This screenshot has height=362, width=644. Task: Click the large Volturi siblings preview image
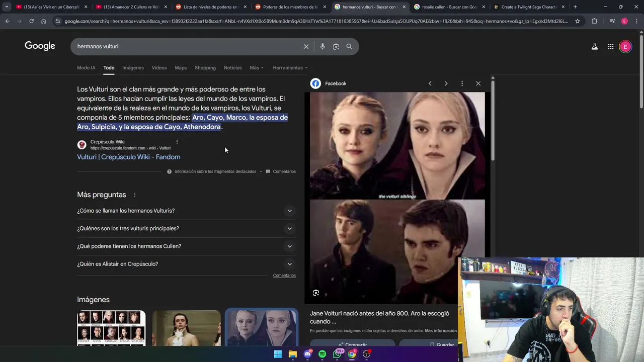point(397,198)
